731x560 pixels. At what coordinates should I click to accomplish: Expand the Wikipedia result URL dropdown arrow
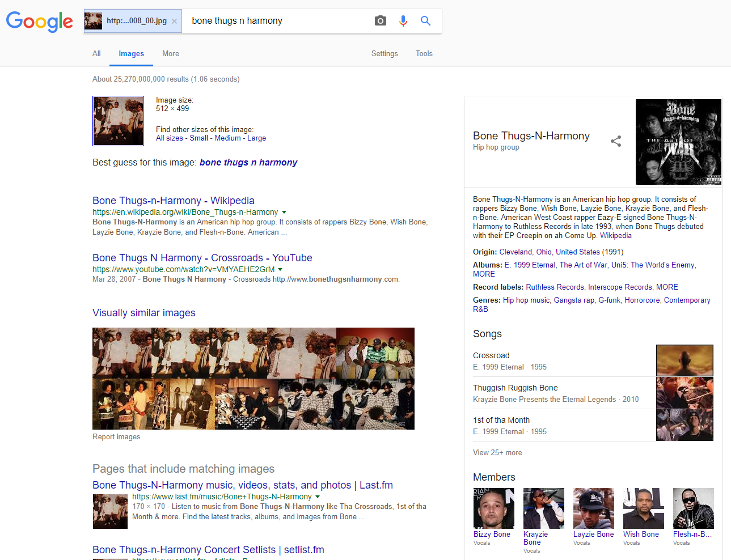point(284,213)
